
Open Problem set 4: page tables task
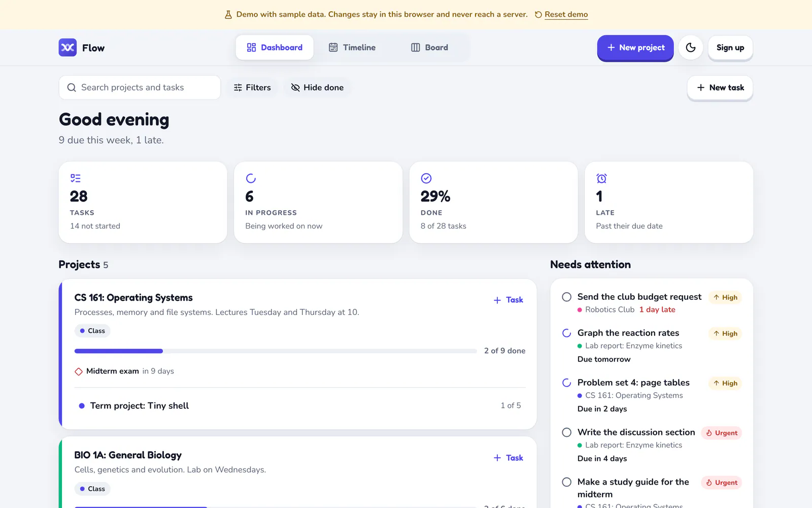tap(633, 383)
